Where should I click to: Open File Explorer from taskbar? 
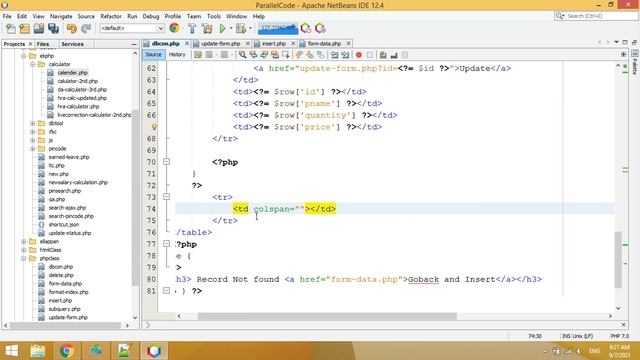click(x=38, y=351)
